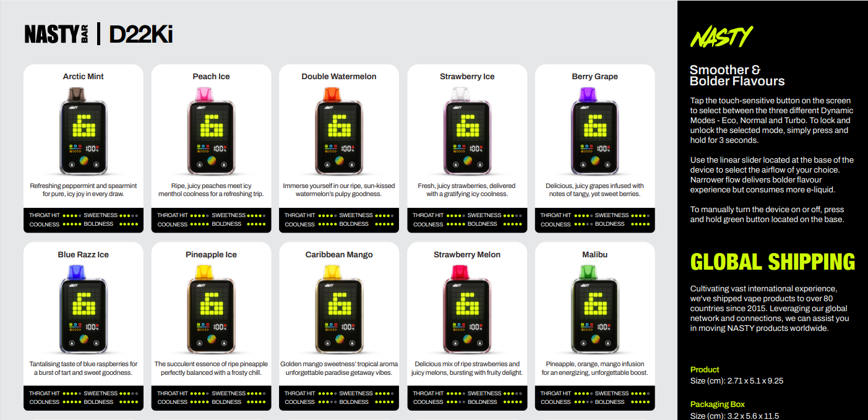Click 'Tantalising taste of blue raspberries' description
Screen dimensions: 868x420
[83, 368]
